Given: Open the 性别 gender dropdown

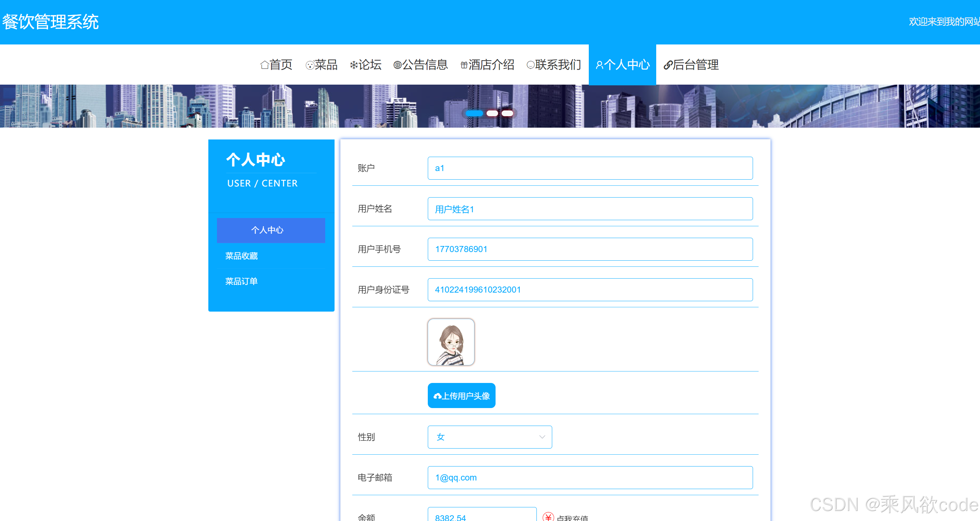Looking at the screenshot, I should pyautogui.click(x=489, y=437).
